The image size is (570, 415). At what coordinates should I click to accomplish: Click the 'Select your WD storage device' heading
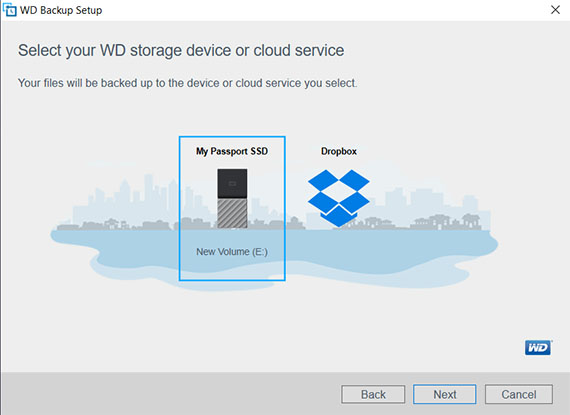click(181, 51)
